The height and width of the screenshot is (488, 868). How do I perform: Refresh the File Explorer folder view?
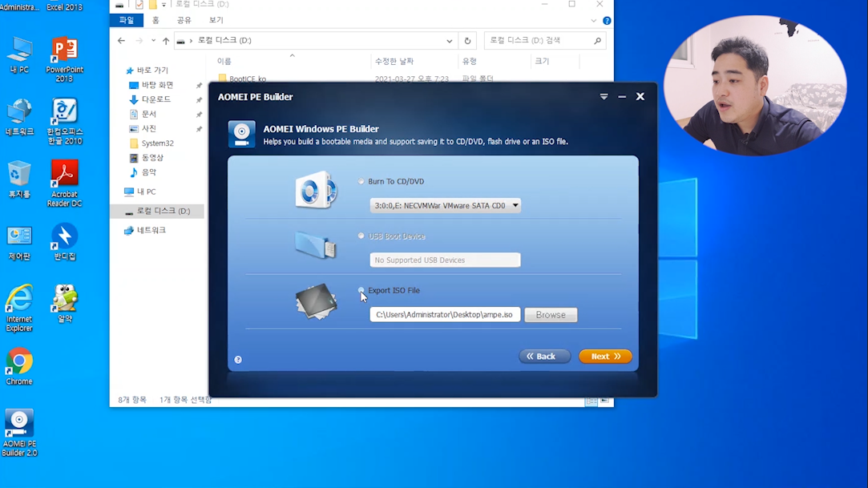pyautogui.click(x=468, y=40)
